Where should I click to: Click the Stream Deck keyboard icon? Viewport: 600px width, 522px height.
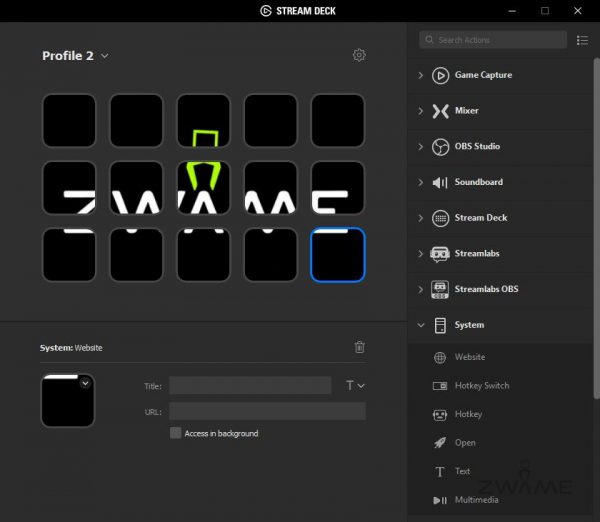tap(440, 218)
